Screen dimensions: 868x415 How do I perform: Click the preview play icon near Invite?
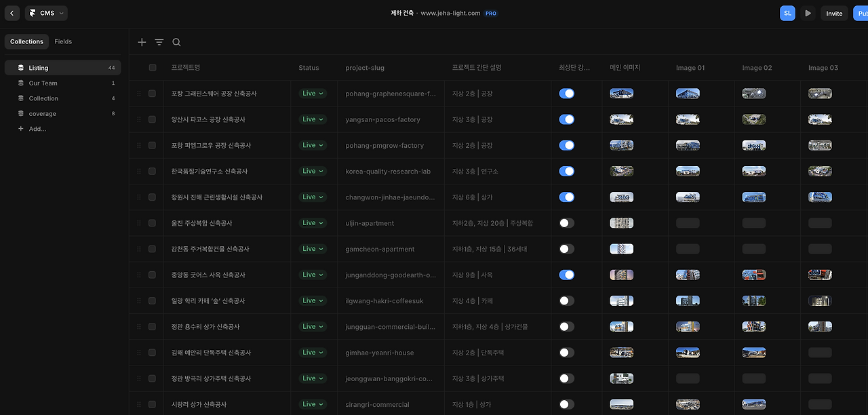[x=807, y=12]
